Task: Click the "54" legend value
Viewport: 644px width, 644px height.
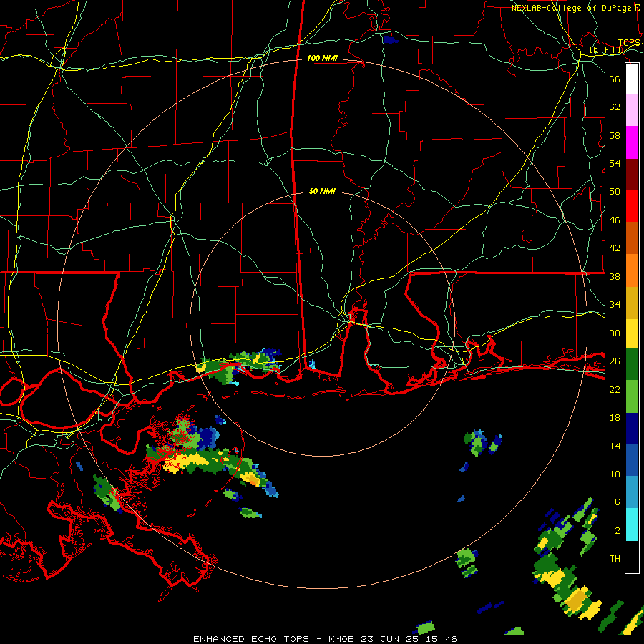Action: point(615,163)
